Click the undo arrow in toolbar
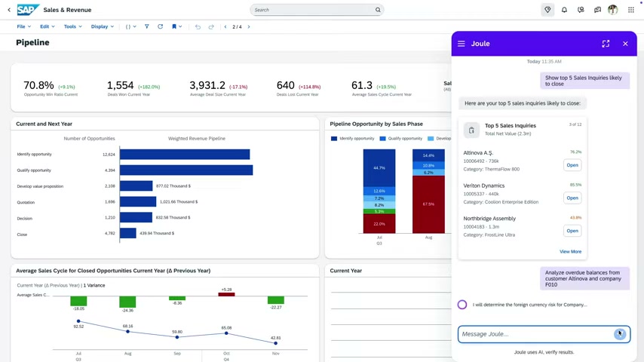This screenshot has width=644, height=362. [198, 26]
